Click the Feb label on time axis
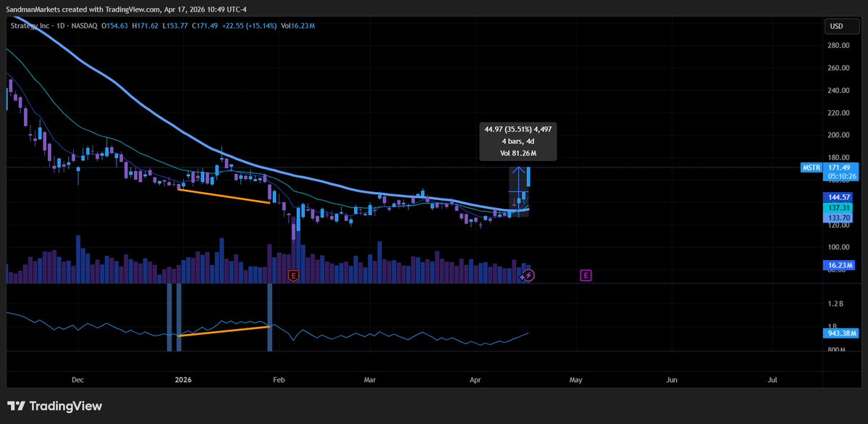The width and height of the screenshot is (868, 424). point(279,379)
